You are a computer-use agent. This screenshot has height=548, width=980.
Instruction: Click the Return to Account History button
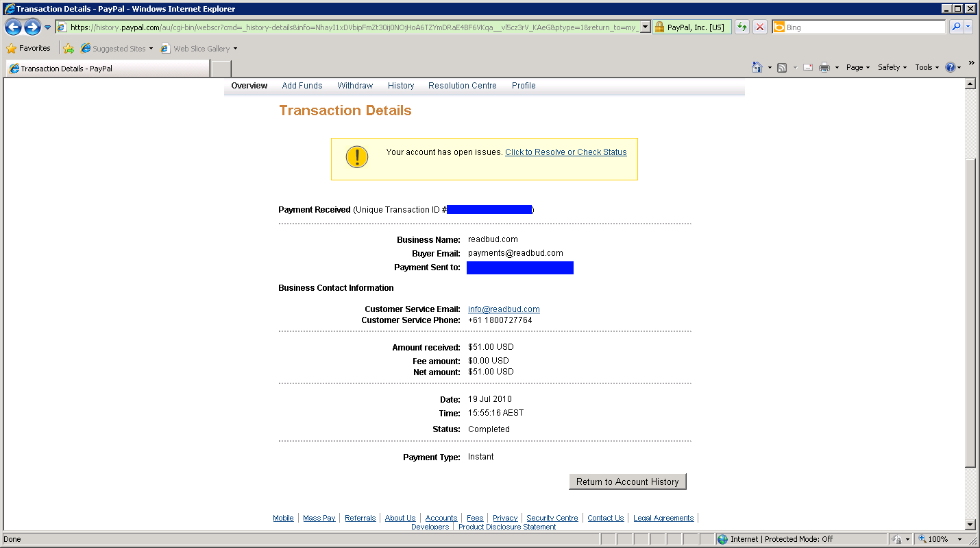click(x=628, y=481)
